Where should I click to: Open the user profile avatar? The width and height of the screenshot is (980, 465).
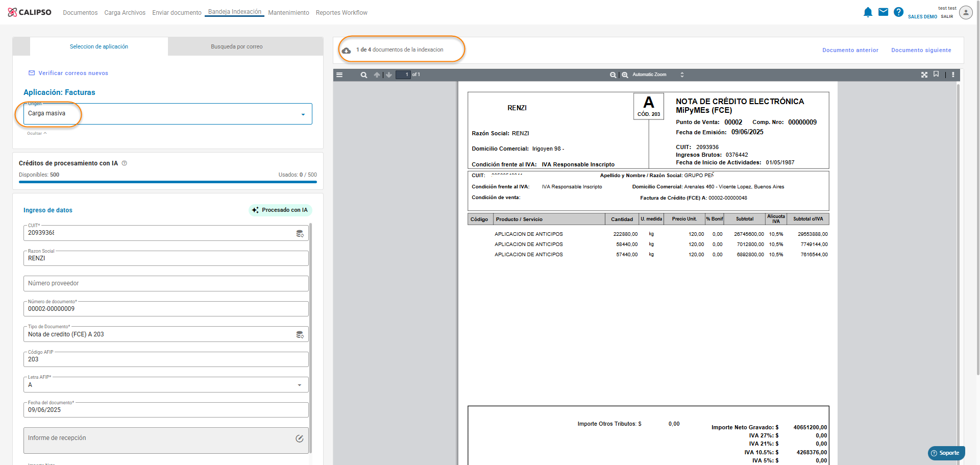tap(966, 12)
